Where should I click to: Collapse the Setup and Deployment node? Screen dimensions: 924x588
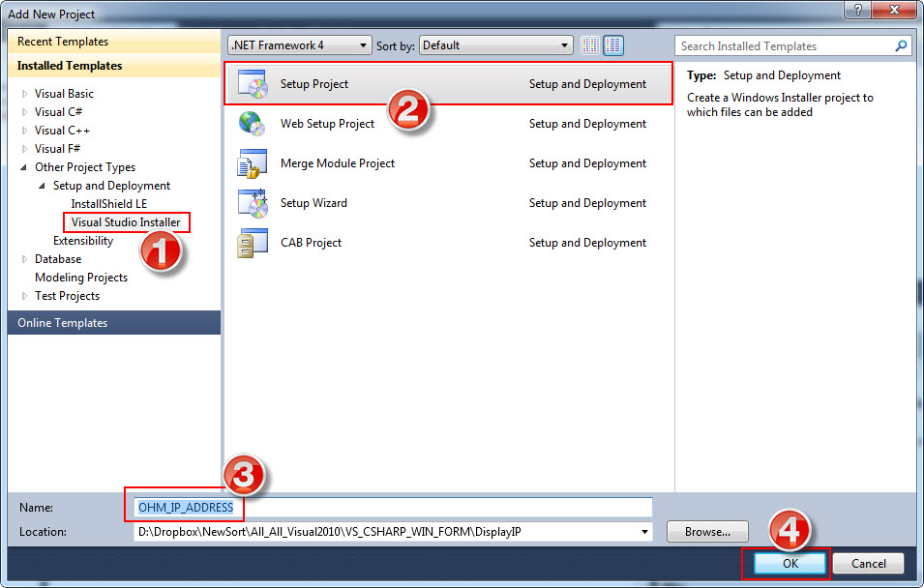[42, 186]
